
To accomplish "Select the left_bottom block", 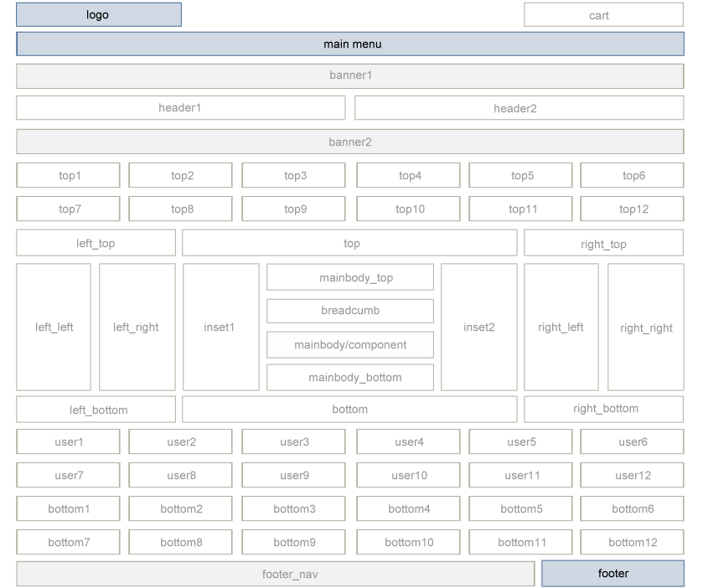I will tap(96, 410).
